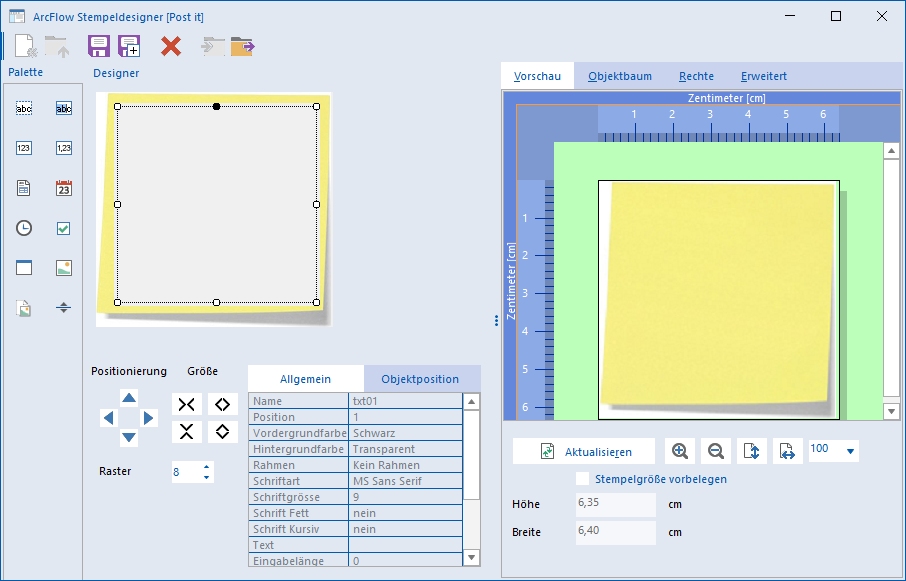Decrease the Raster value with down arrow

[x=206, y=477]
